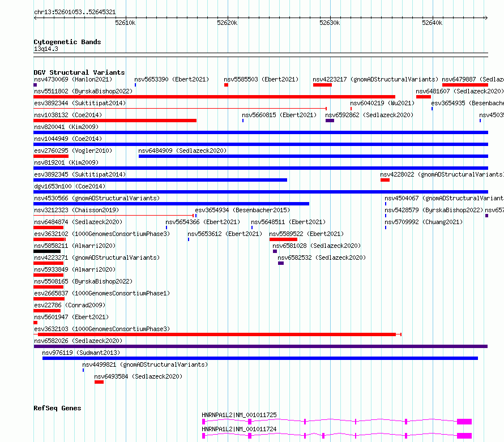Open the esv2760295 (Vogler2010) label
504x442 pixels.
[x=73, y=151]
